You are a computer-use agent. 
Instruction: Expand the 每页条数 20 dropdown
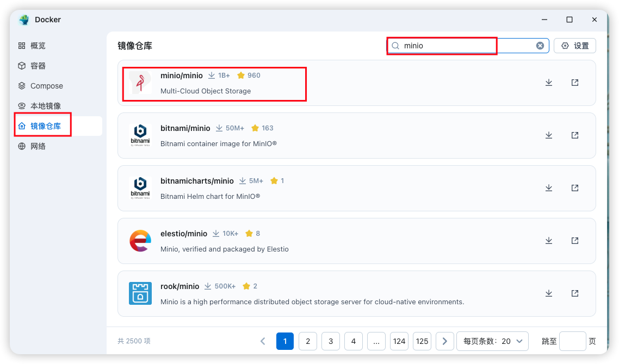click(x=492, y=341)
